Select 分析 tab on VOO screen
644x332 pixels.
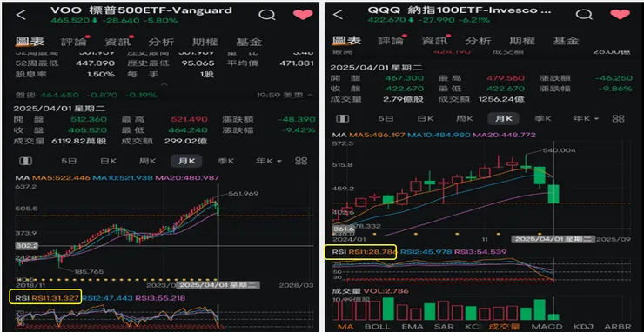[161, 42]
